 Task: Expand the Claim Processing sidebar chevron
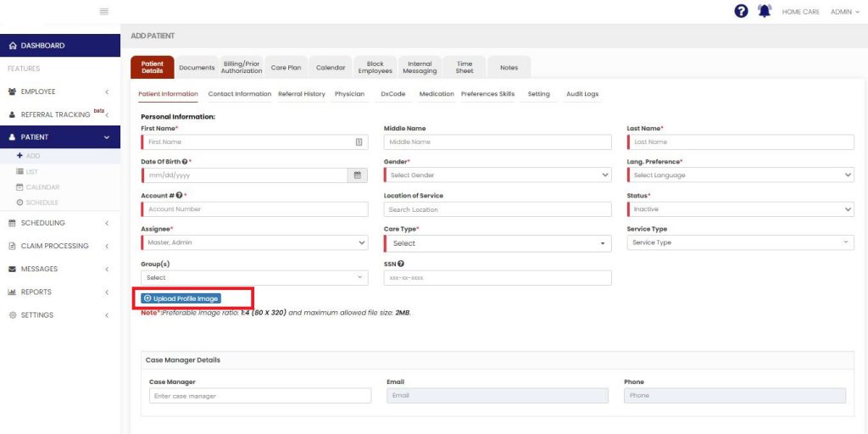[x=107, y=247]
